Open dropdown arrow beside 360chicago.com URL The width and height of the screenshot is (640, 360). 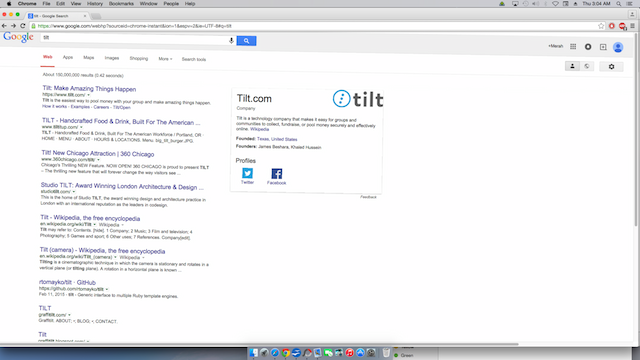pos(98,160)
